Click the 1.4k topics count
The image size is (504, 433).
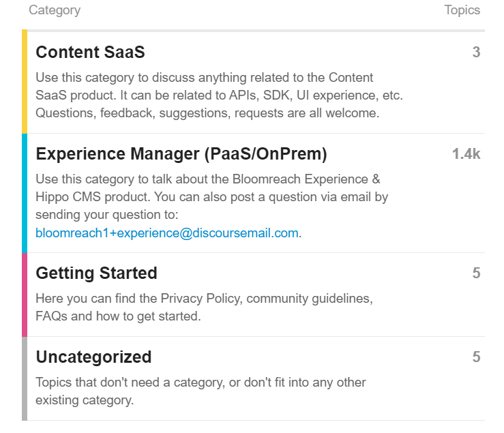tap(466, 155)
